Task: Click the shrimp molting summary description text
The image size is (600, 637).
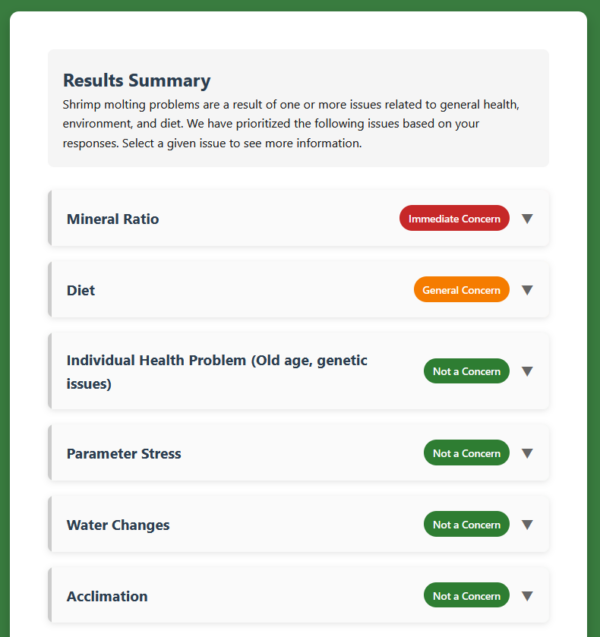Action: coord(290,124)
